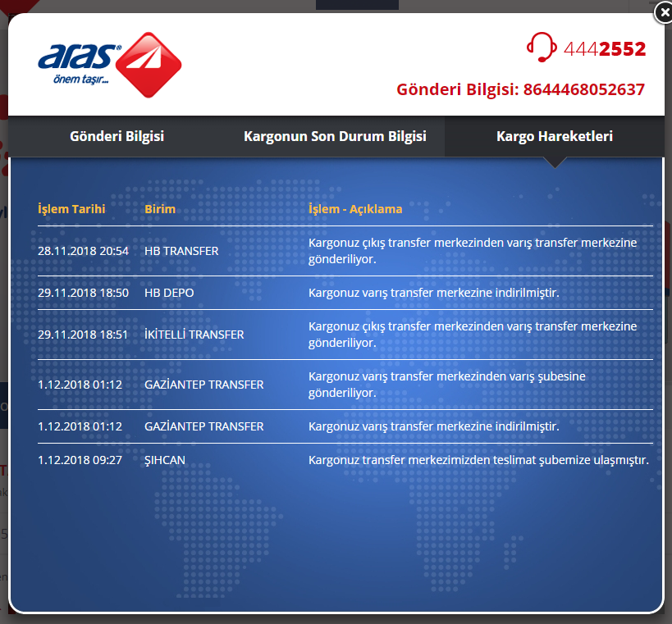Click the Aras Kargo logo
The image size is (672, 624).
pos(110,65)
